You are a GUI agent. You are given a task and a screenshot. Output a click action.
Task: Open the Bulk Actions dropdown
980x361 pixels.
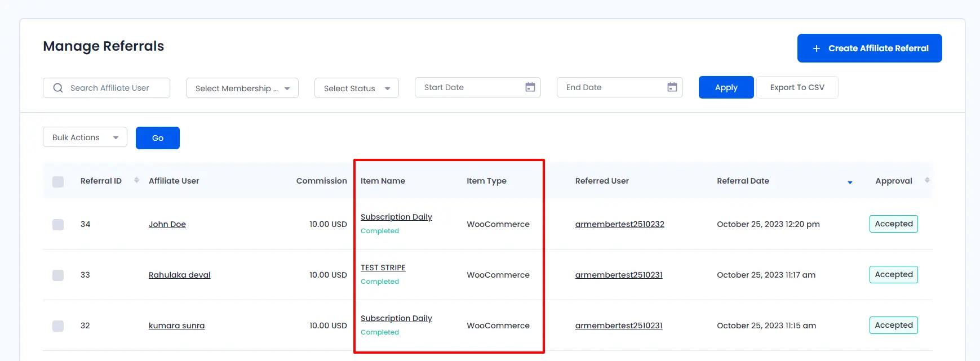pyautogui.click(x=85, y=137)
